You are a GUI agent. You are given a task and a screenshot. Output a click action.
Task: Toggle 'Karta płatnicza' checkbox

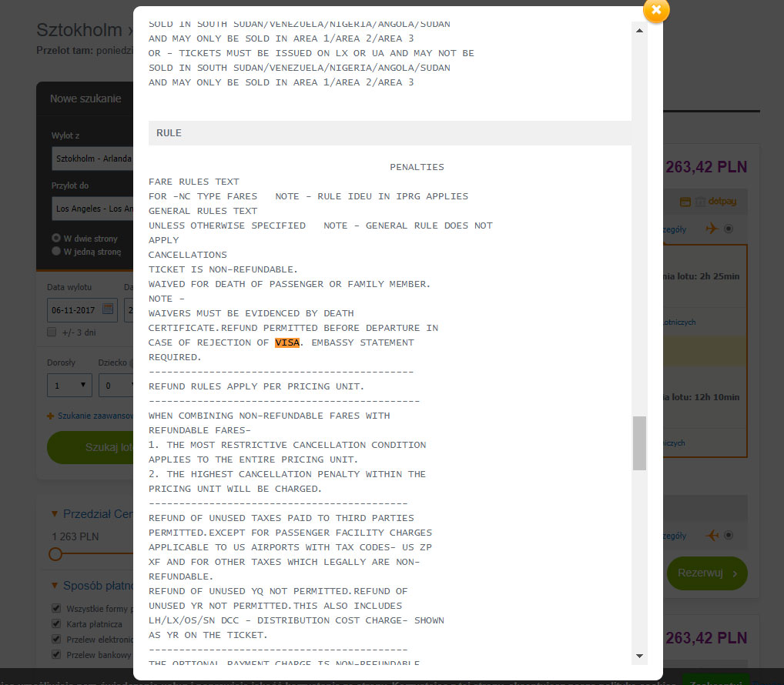[x=56, y=623]
